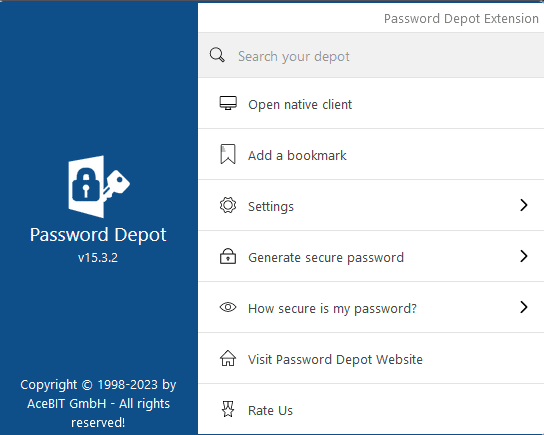The image size is (544, 435).
Task: Open How secure is my password?
Action: pyautogui.click(x=371, y=307)
